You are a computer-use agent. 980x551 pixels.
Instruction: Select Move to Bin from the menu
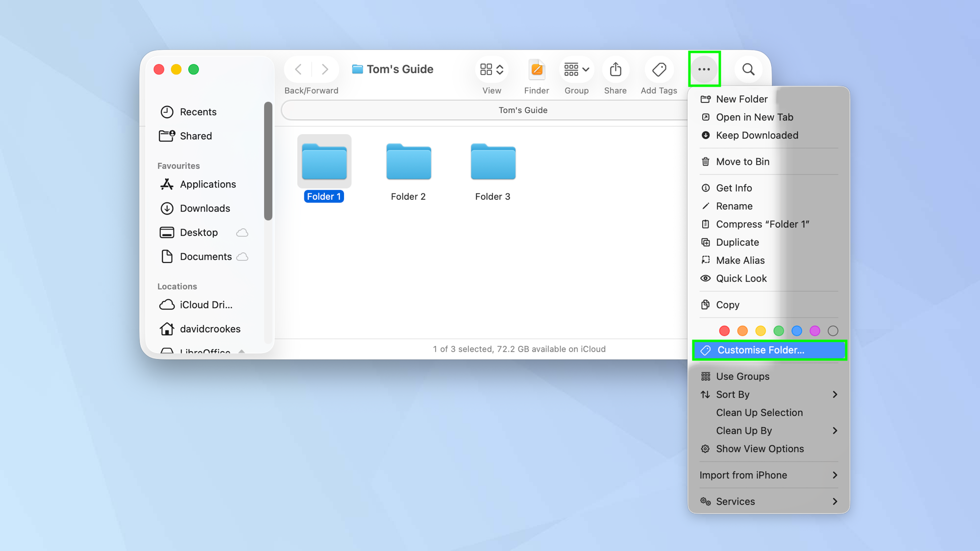coord(743,161)
